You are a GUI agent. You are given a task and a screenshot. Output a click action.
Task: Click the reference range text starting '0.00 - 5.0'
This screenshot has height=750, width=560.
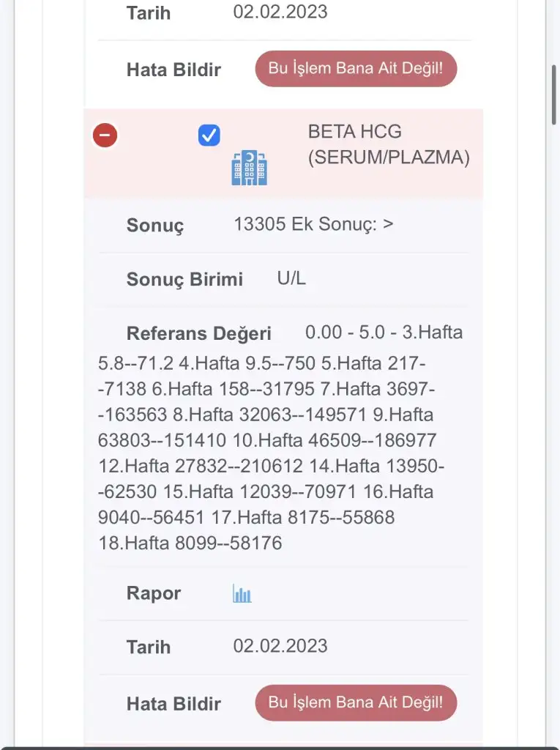[x=281, y=437]
